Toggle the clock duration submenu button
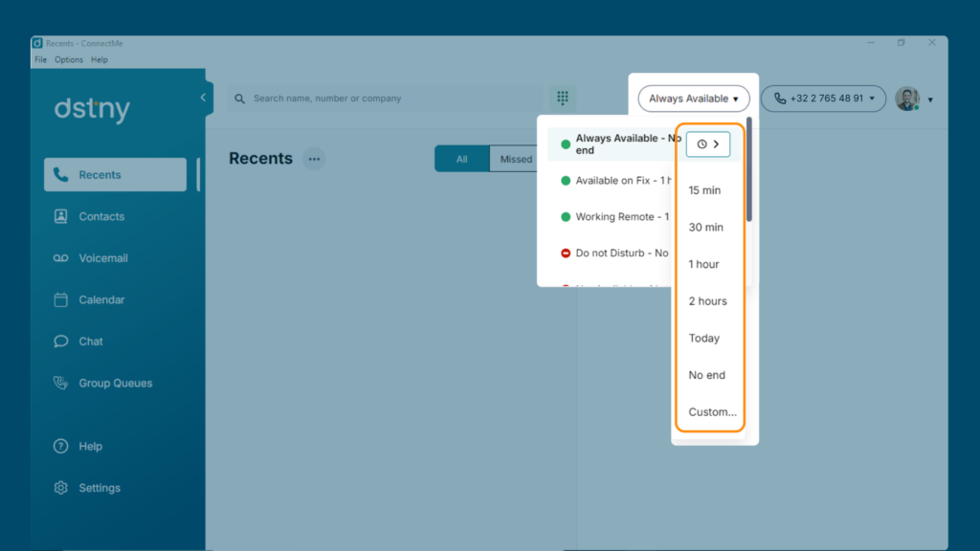 (x=708, y=144)
